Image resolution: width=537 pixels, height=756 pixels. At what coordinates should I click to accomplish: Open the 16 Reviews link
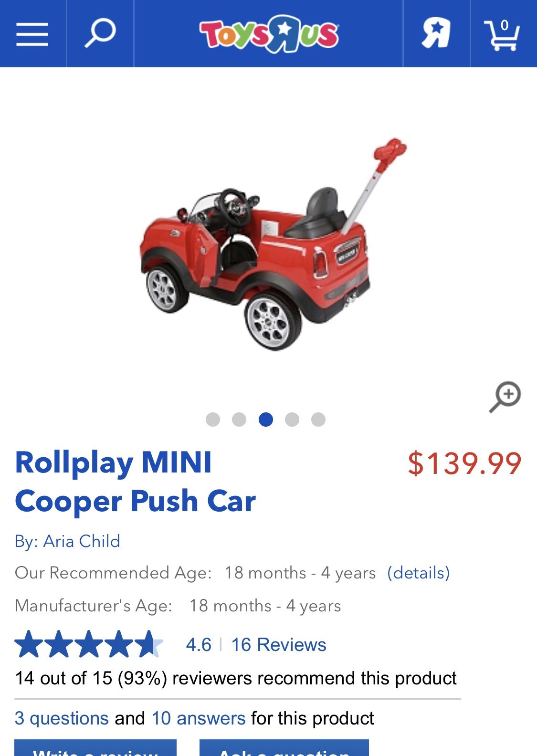click(279, 645)
